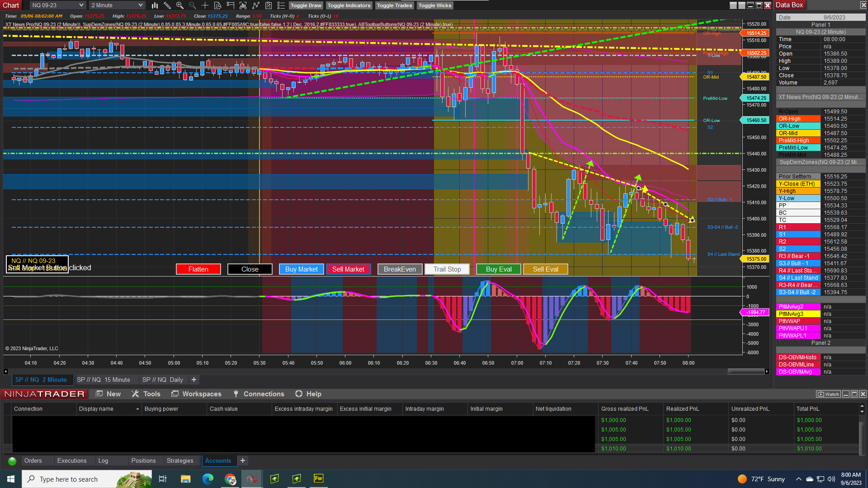Image resolution: width=868 pixels, height=488 pixels.
Task: Select the SP // NQ 2 Minute tab
Action: pos(41,380)
